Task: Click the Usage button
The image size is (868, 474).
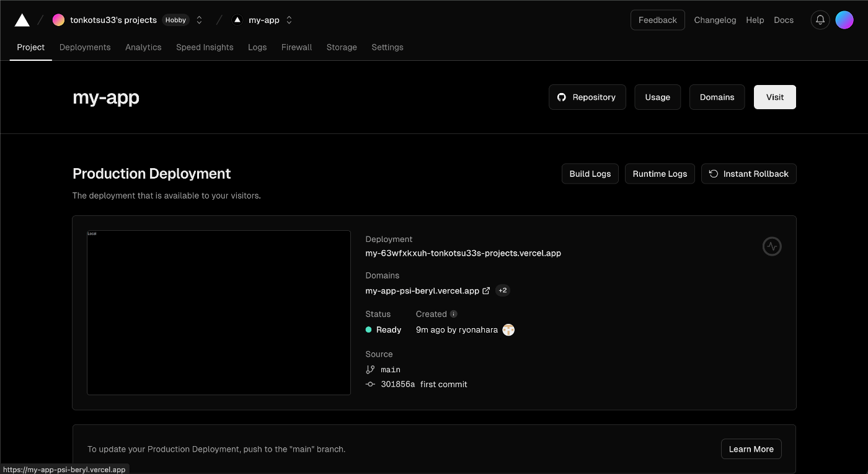Action: [657, 97]
